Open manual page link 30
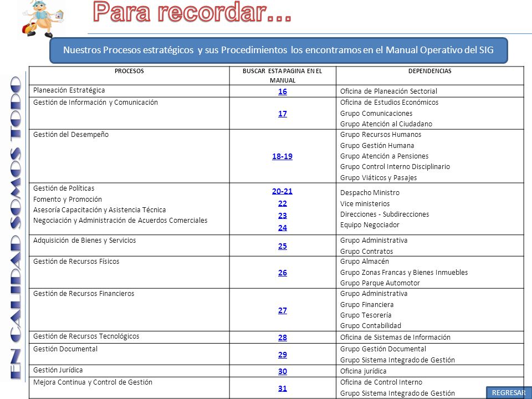The width and height of the screenshot is (532, 399). 282,371
